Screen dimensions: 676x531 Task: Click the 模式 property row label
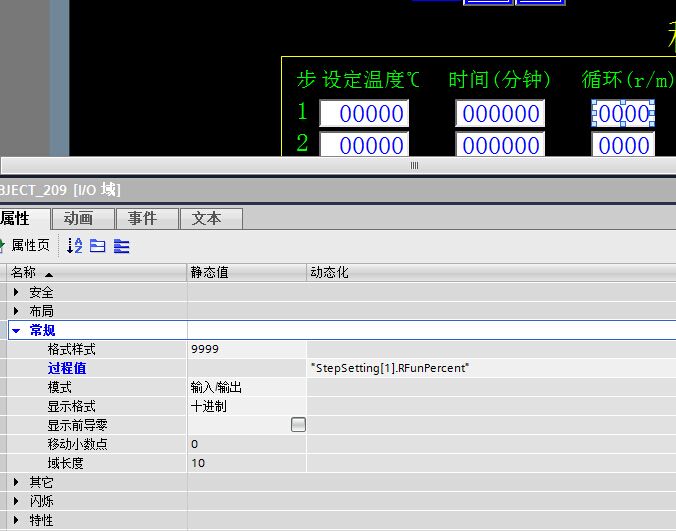[59, 387]
